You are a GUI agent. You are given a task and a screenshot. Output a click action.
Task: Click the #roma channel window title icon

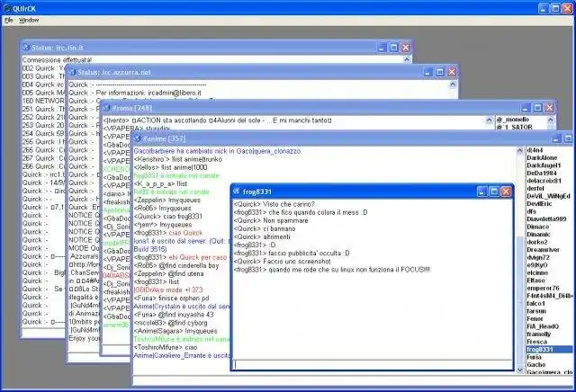(106, 108)
